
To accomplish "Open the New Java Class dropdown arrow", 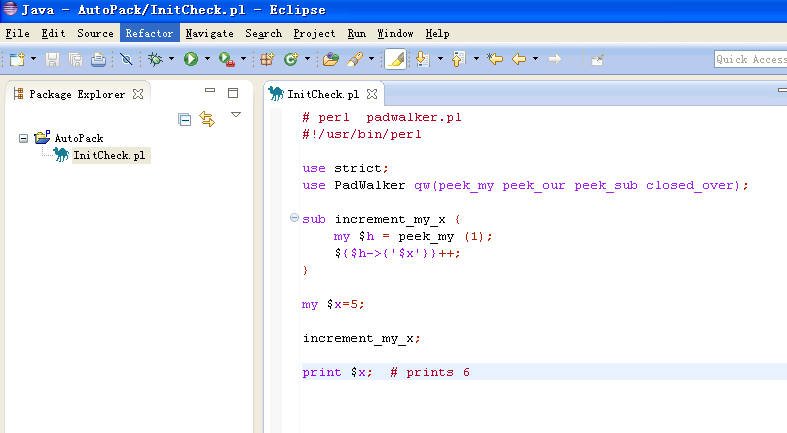I will [307, 59].
